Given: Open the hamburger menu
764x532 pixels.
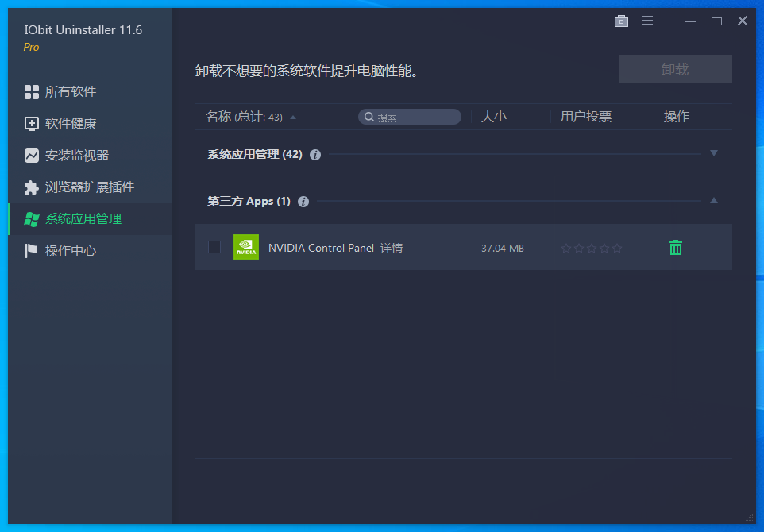Looking at the screenshot, I should [647, 21].
